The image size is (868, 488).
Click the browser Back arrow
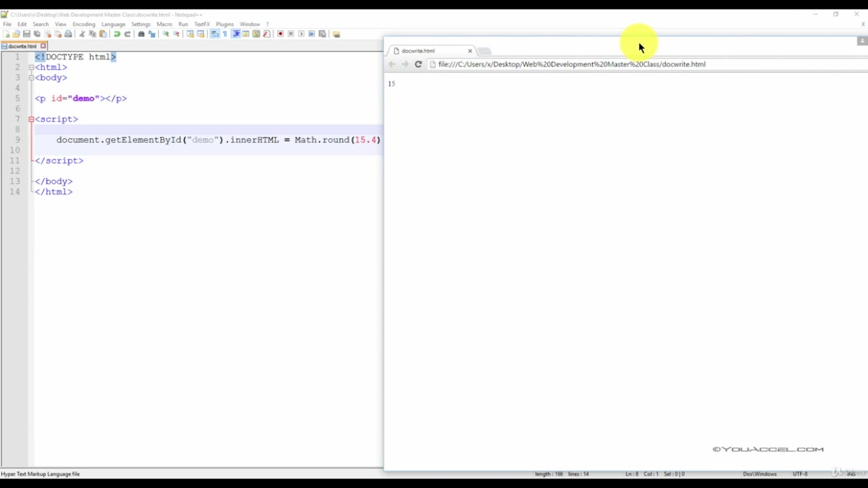click(x=392, y=64)
